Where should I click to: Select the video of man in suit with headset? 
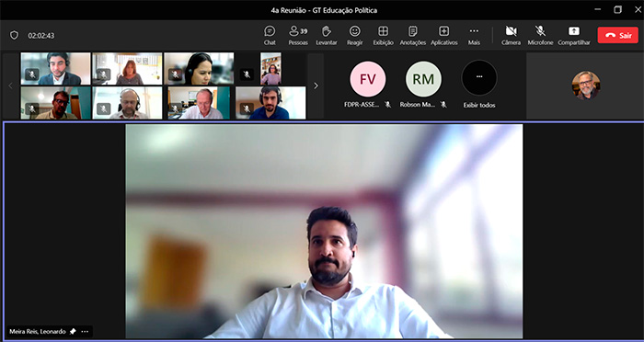(x=55, y=69)
